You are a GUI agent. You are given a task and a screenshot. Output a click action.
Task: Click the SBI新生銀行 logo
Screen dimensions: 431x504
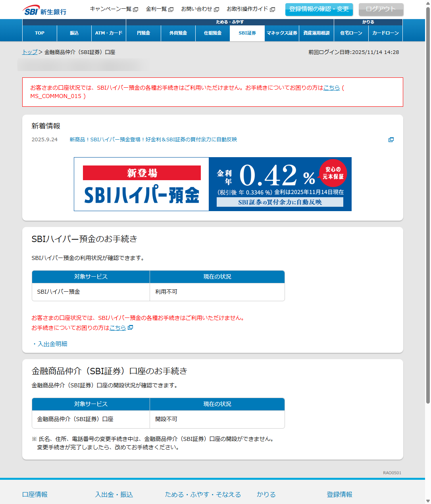(44, 10)
